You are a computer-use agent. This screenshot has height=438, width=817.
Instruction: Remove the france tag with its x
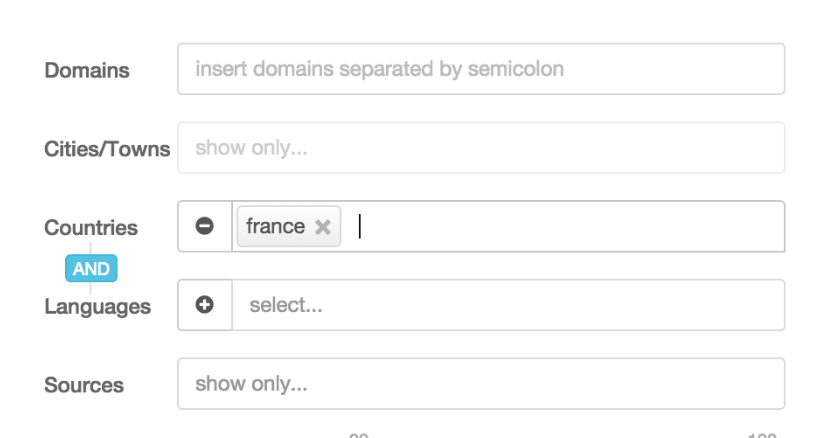pyautogui.click(x=322, y=227)
